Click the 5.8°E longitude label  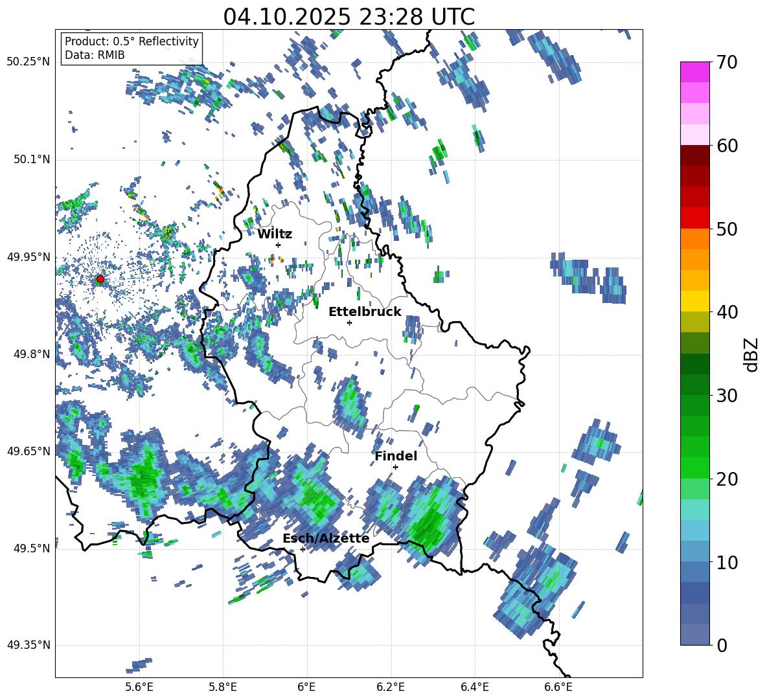click(x=223, y=687)
